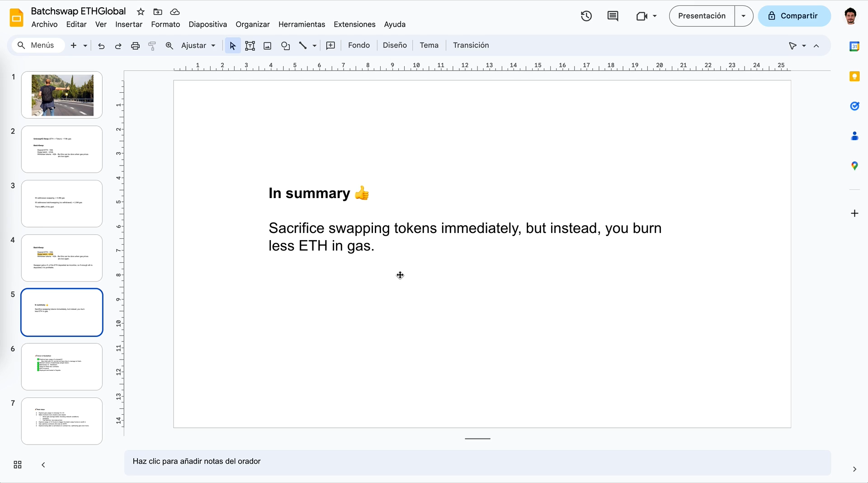
Task: Open the Herramientas menu
Action: pos(302,24)
